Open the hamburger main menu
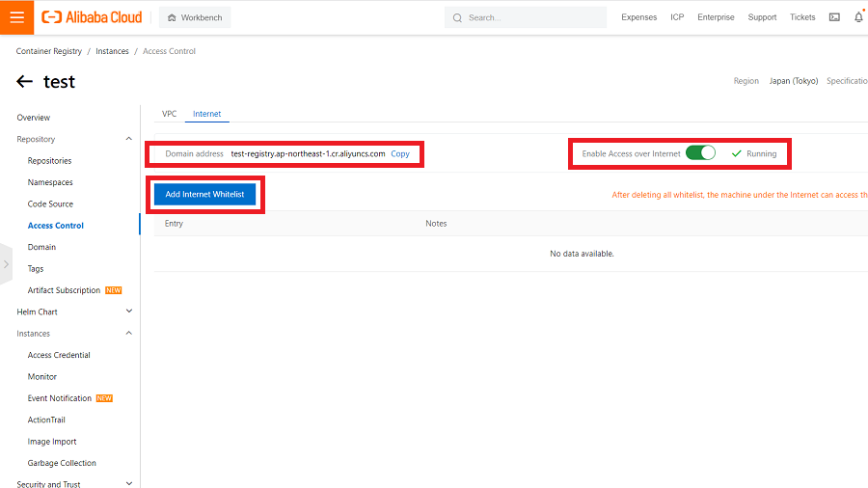 coord(16,17)
